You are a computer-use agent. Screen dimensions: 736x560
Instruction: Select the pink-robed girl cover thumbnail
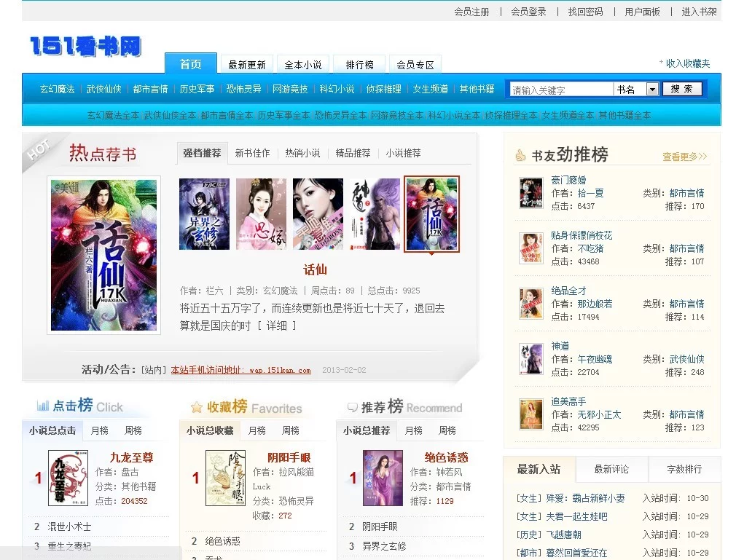pyautogui.click(x=261, y=214)
